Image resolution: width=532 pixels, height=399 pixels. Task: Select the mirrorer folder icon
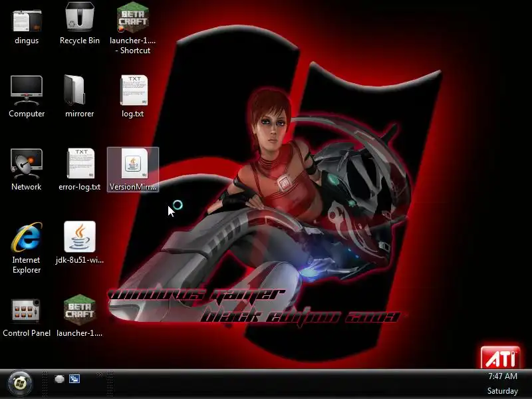(79, 96)
